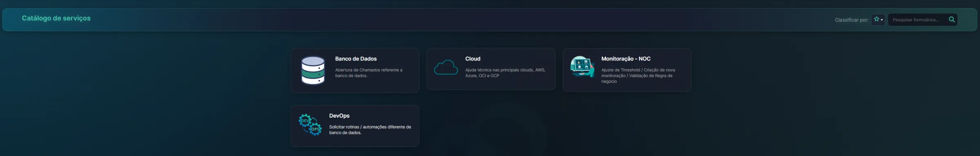This screenshot has height=156, width=980.
Task: Open the Cloud service title
Action: tap(473, 59)
